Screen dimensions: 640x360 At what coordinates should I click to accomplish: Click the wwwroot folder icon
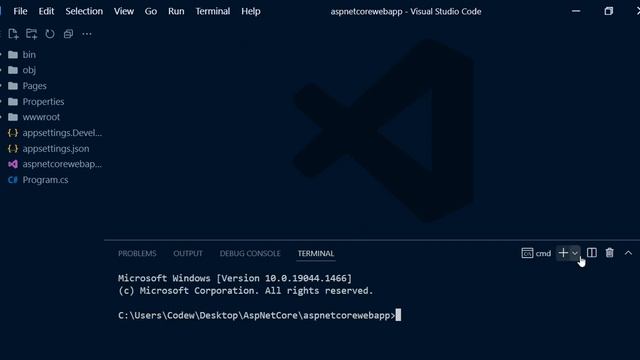tap(13, 117)
